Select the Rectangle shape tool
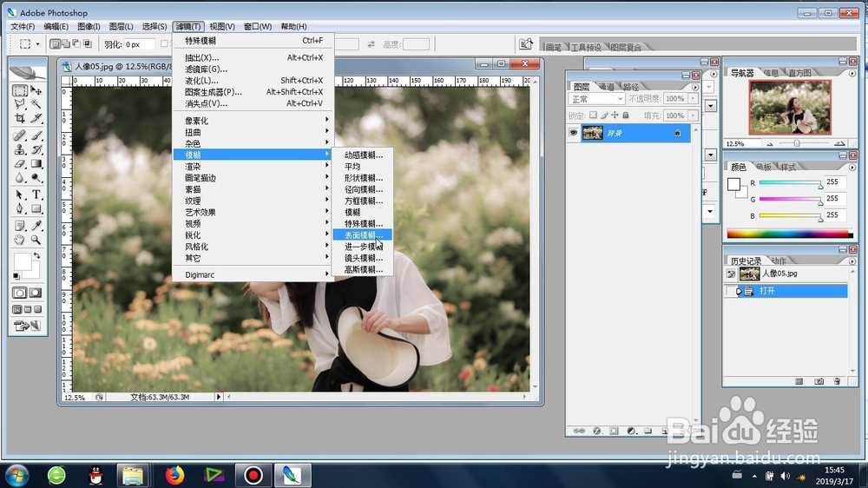Viewport: 868px width, 488px height. pos(36,208)
